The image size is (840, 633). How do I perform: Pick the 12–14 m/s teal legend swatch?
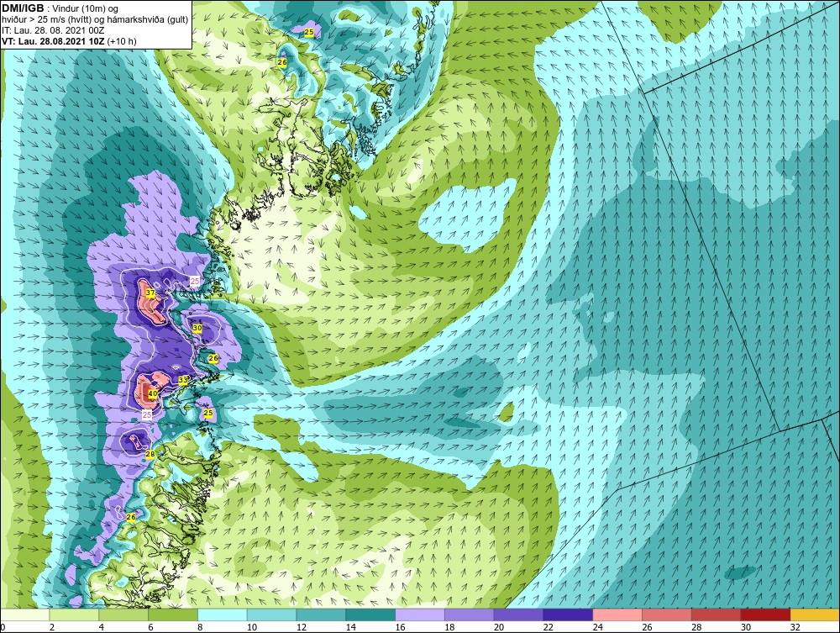[321, 615]
